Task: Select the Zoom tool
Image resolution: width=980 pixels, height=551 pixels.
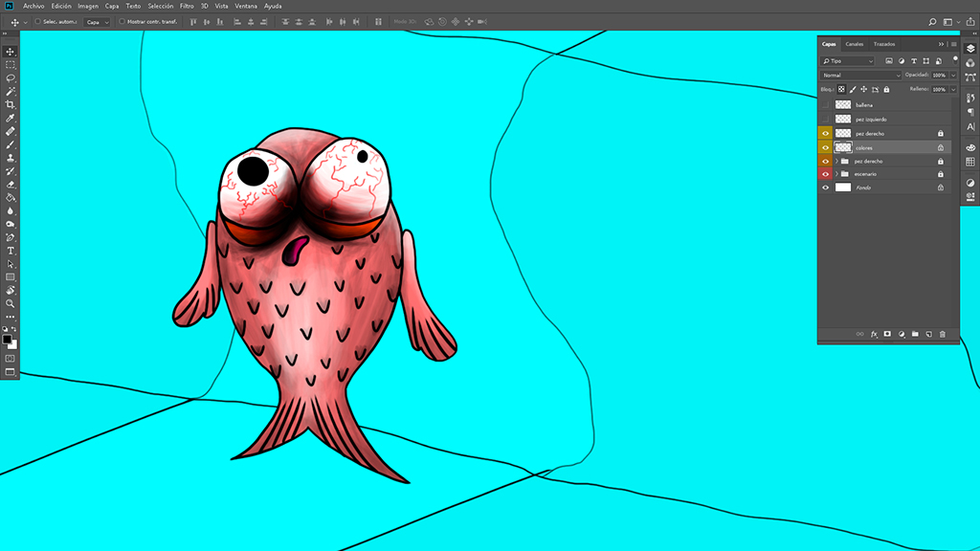Action: 10,303
